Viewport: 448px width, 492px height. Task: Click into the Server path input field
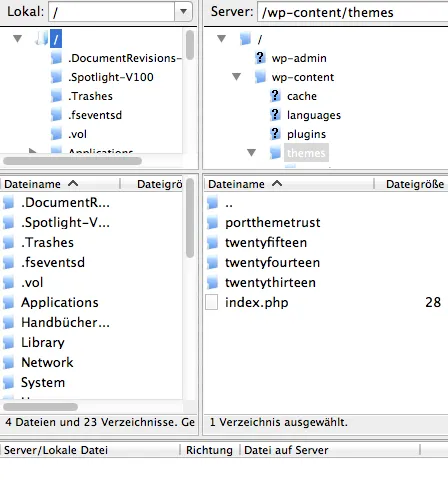353,12
